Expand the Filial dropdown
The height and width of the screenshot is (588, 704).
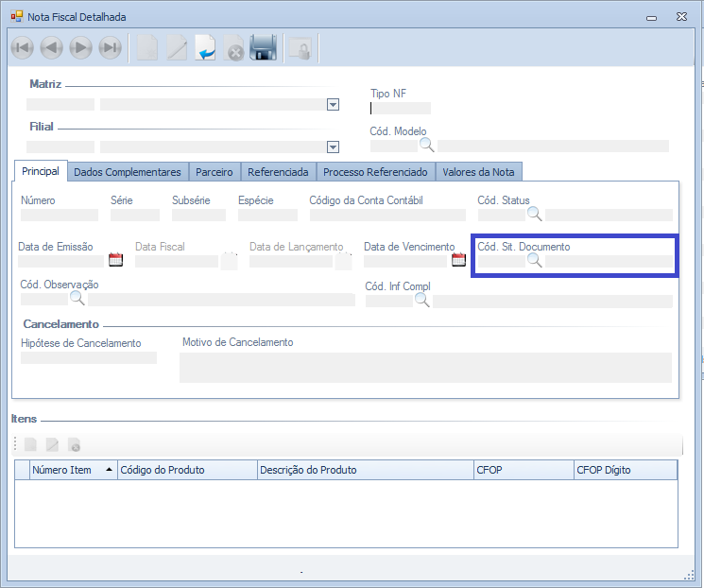pyautogui.click(x=333, y=147)
